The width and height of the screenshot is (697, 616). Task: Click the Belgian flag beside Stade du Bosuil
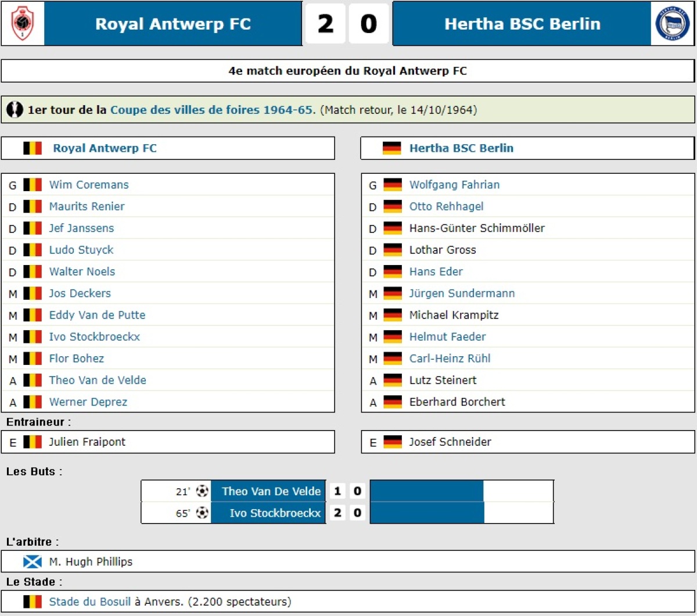tap(33, 601)
